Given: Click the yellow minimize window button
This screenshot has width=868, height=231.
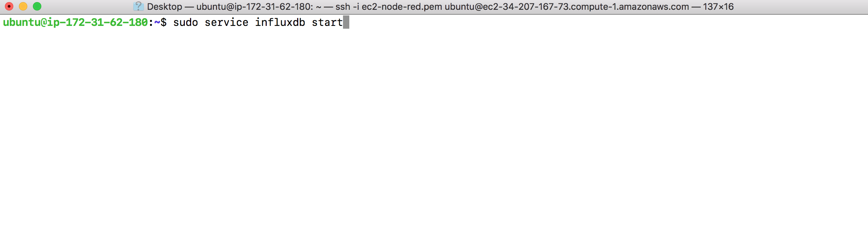Looking at the screenshot, I should (x=23, y=6).
